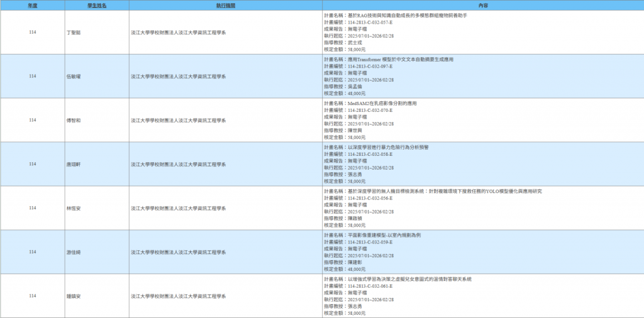
Task: Click student name 傅智和
Action: point(74,120)
